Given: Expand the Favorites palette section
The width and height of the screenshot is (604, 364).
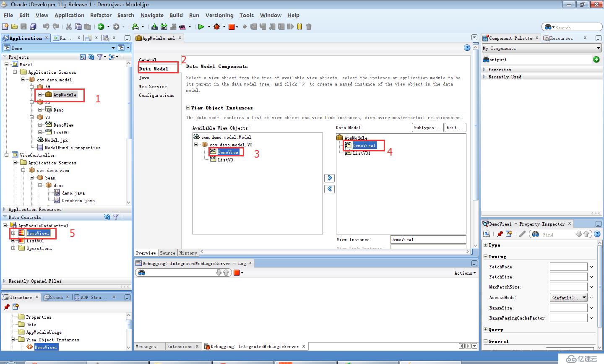Looking at the screenshot, I should pyautogui.click(x=484, y=70).
